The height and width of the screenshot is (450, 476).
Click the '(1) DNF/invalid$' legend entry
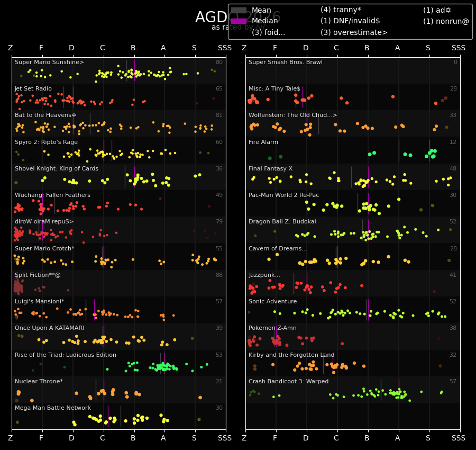pos(350,21)
